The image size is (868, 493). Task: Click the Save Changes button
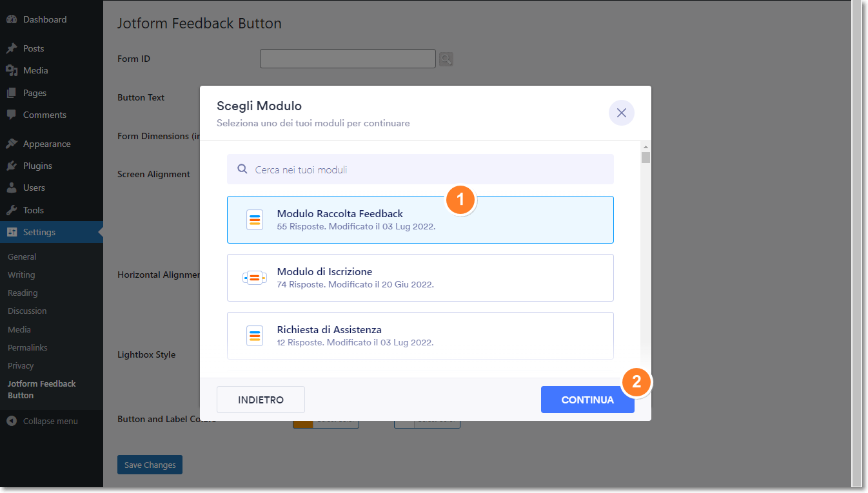click(x=150, y=465)
